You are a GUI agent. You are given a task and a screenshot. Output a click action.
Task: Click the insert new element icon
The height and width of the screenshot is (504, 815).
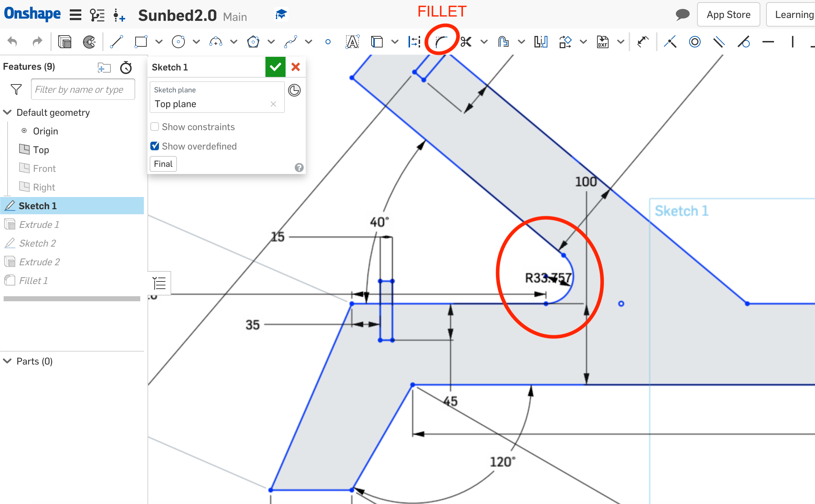tap(119, 15)
